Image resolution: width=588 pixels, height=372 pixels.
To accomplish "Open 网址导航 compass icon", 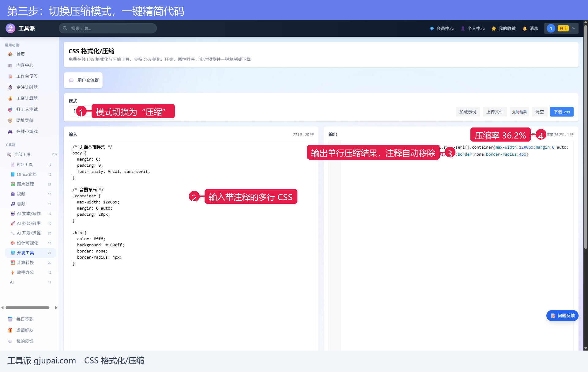I will tap(10, 120).
